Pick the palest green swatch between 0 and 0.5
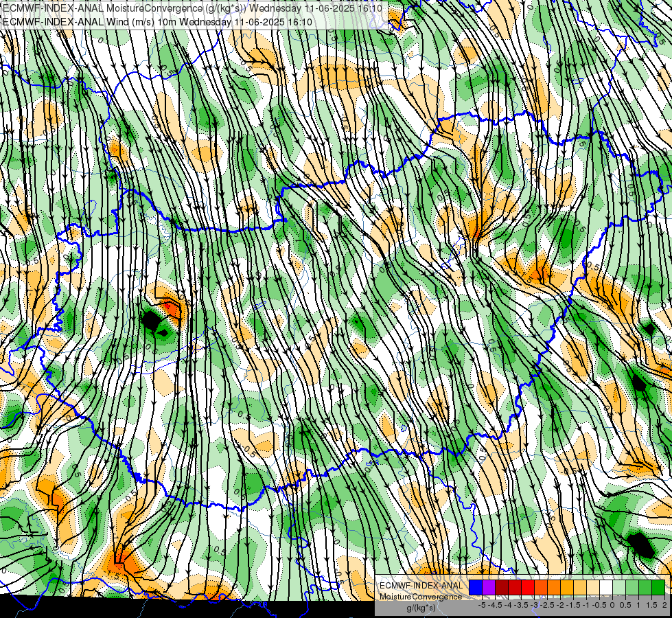The width and height of the screenshot is (672, 618). pyautogui.click(x=619, y=587)
